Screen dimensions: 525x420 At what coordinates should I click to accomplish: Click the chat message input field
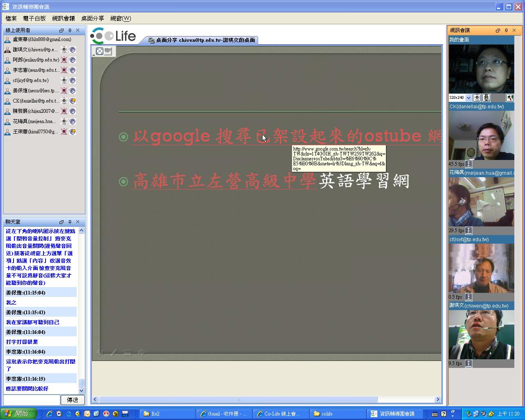[32, 399]
